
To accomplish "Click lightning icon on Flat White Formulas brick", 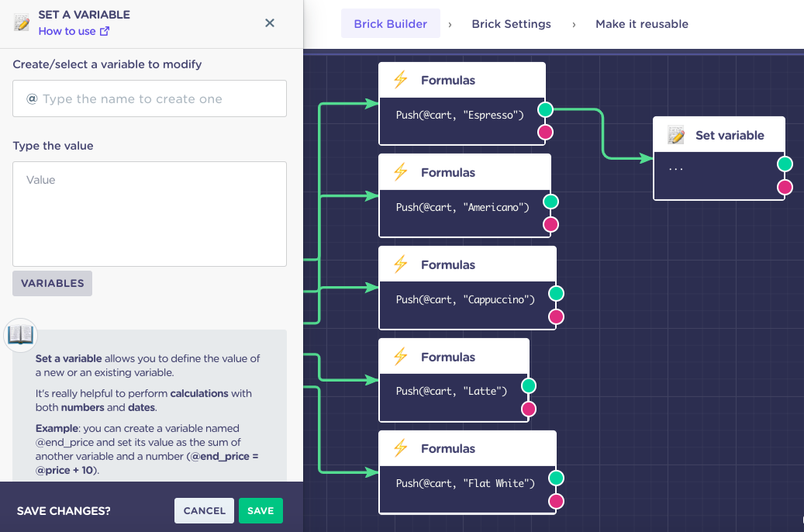I will (x=400, y=448).
